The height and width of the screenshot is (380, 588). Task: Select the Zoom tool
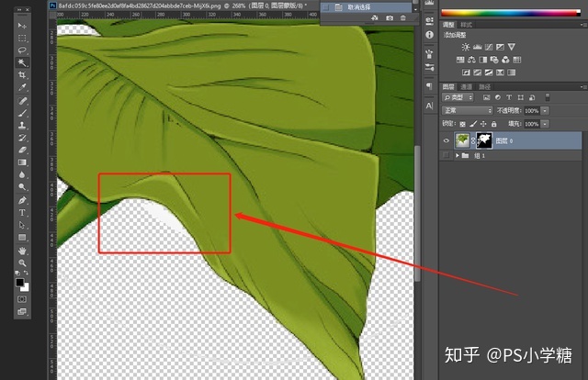(22, 263)
